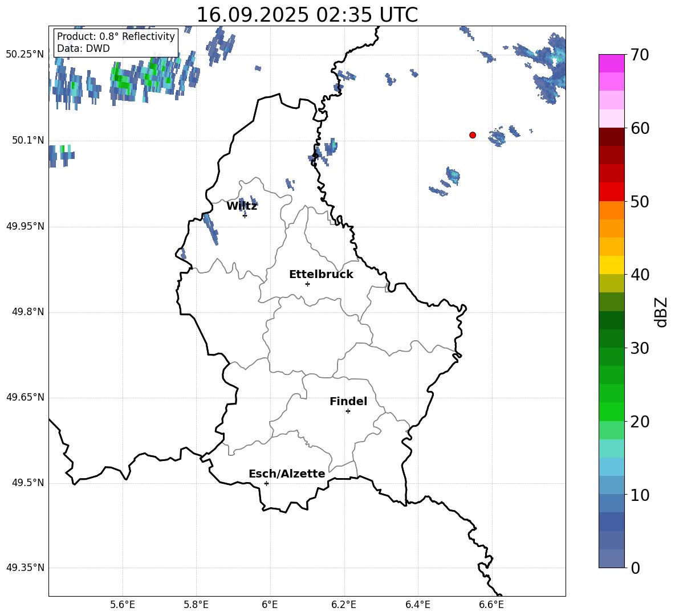Click the Ettelbruck location cross marker

[307, 284]
